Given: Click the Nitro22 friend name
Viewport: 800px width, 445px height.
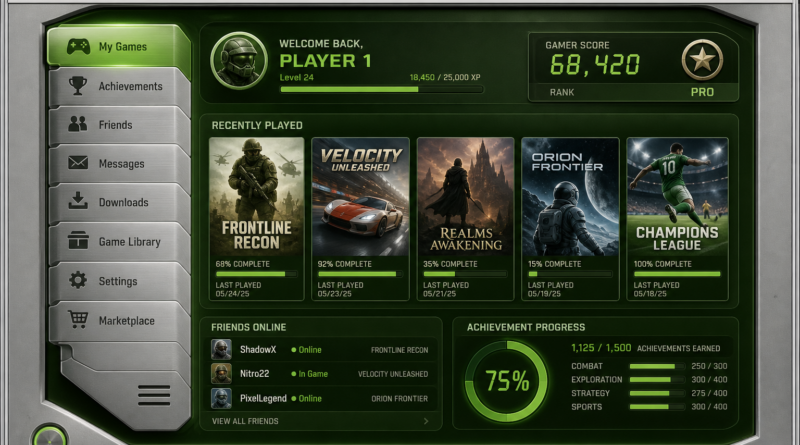Looking at the screenshot, I should [x=254, y=374].
